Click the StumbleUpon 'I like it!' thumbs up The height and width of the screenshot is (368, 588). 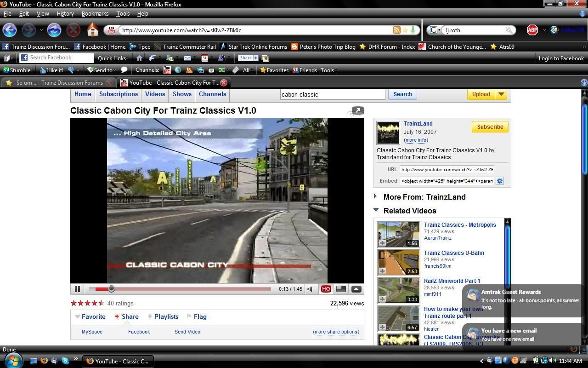(x=51, y=70)
